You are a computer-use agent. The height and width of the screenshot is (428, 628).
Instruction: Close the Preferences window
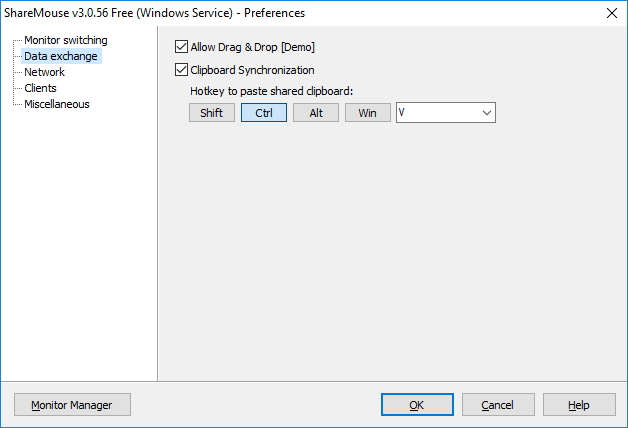pos(612,13)
